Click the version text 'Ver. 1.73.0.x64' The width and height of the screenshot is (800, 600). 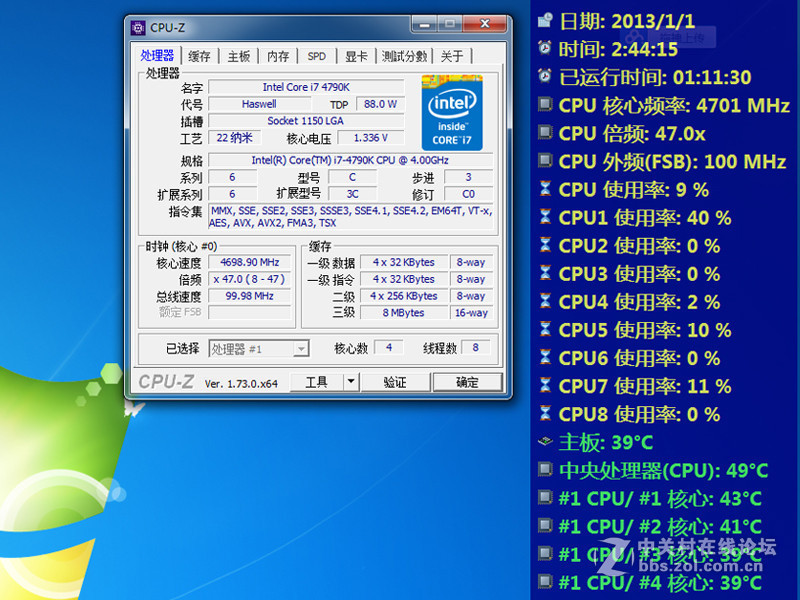click(241, 384)
